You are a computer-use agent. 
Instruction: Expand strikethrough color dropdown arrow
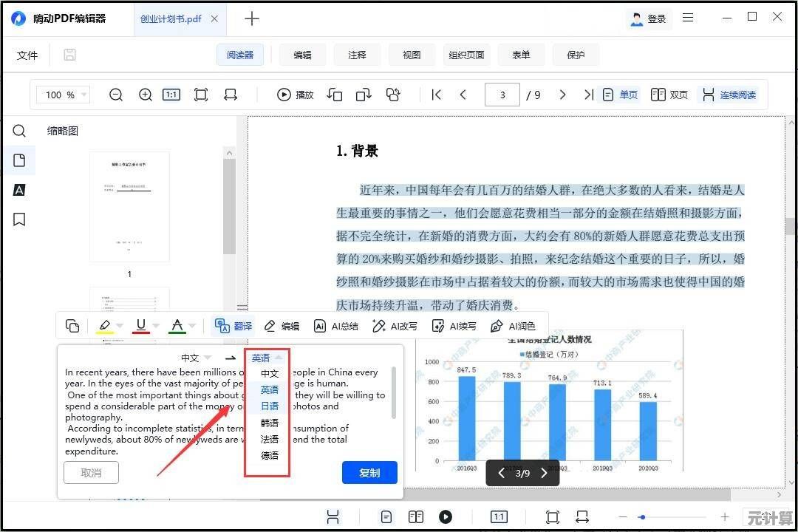(x=192, y=326)
